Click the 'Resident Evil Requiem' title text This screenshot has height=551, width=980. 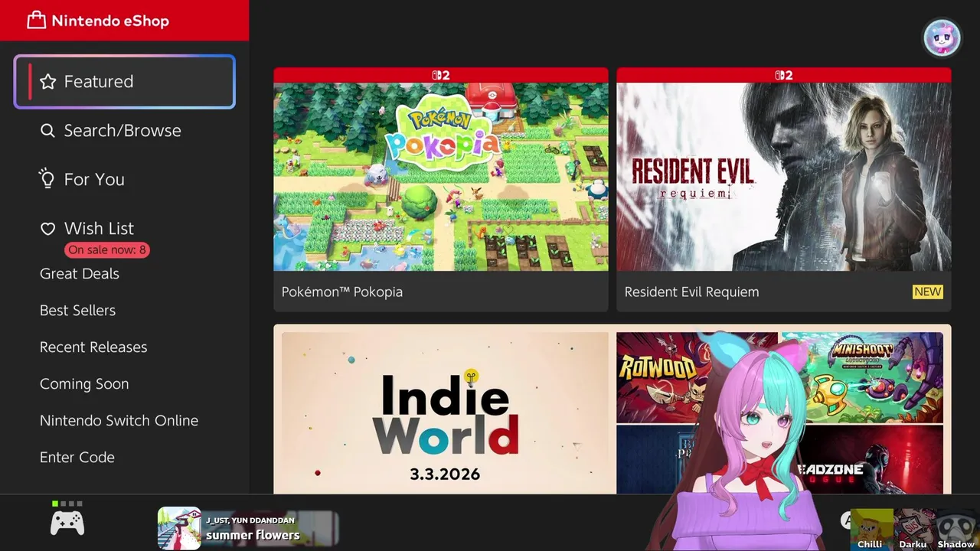(x=692, y=292)
